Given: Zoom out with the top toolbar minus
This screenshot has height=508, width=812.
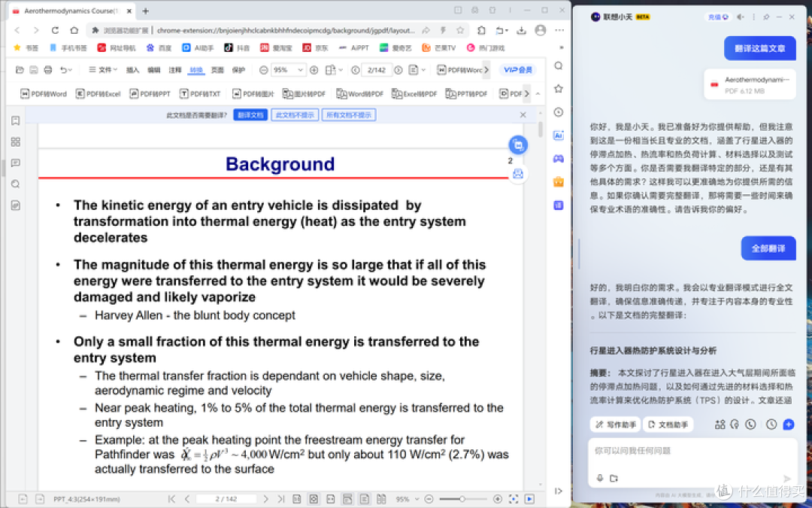Looking at the screenshot, I should coord(264,69).
